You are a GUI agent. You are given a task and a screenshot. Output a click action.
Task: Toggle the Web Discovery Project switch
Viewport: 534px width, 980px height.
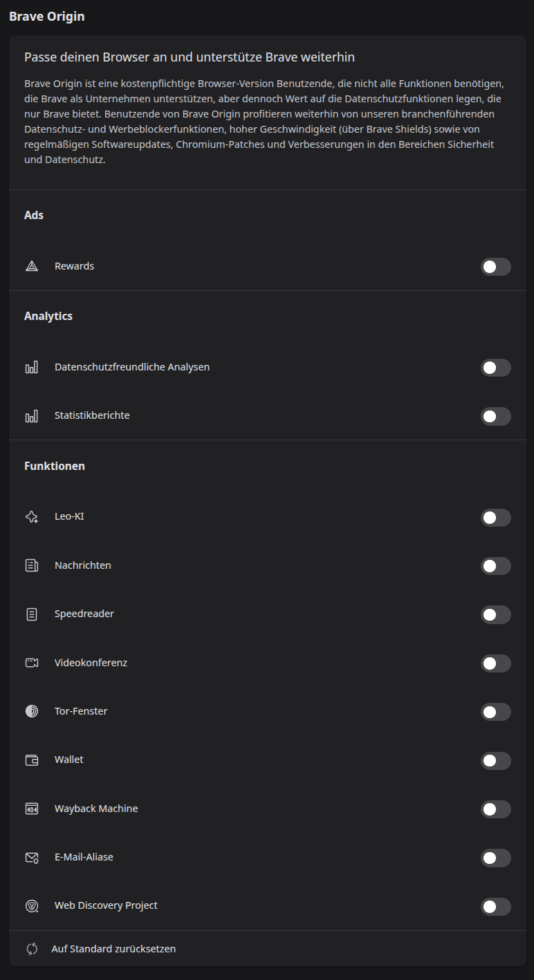coord(496,907)
